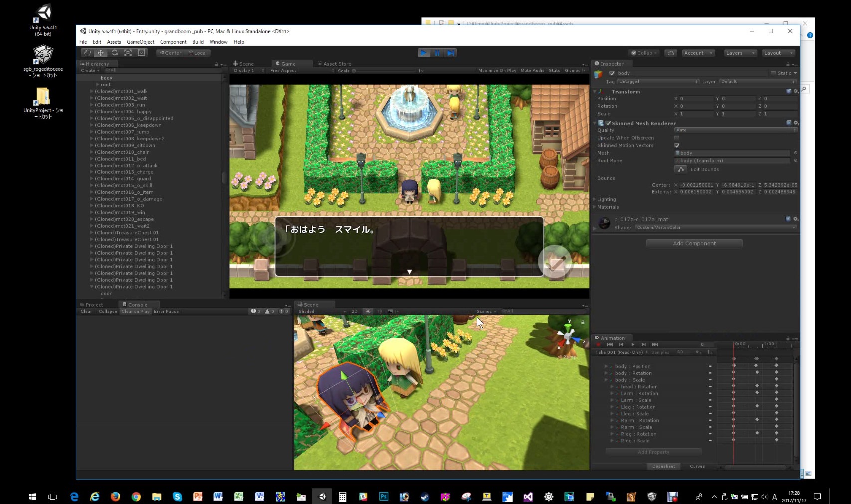Expand the head : Rotation animation property
The width and height of the screenshot is (851, 504).
click(612, 387)
